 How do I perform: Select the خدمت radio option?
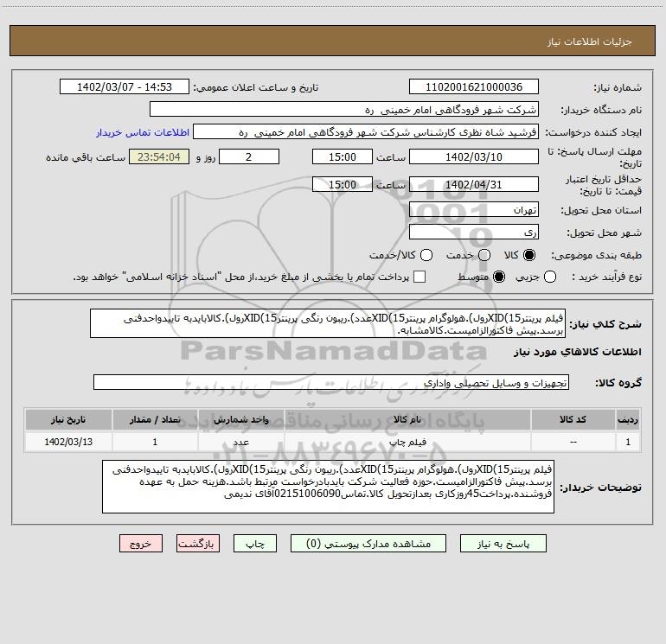[x=484, y=255]
